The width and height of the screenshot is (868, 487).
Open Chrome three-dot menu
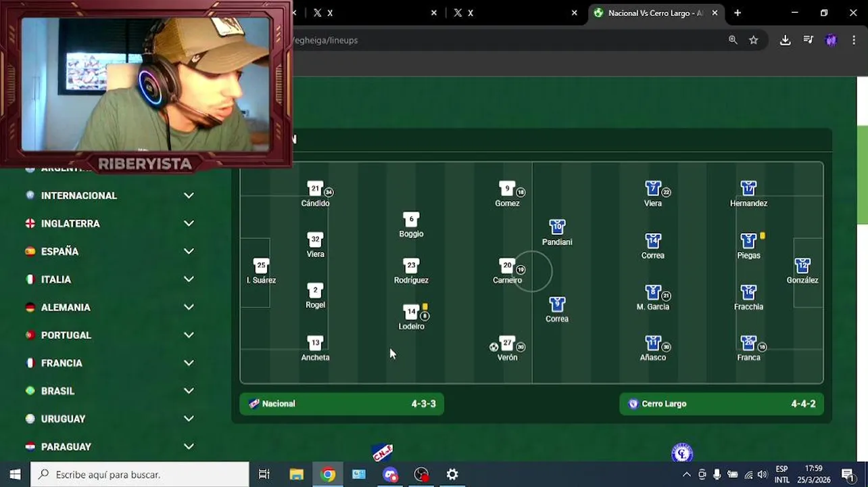point(854,40)
